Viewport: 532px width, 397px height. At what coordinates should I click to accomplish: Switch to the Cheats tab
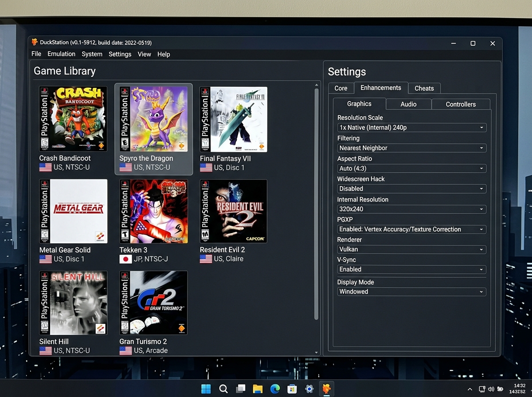tap(424, 88)
